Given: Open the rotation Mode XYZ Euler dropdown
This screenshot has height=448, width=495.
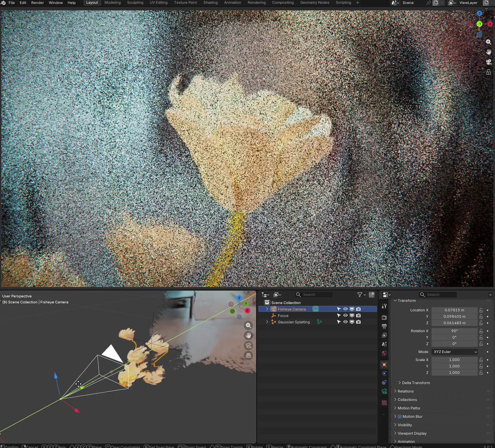Looking at the screenshot, I should (x=455, y=352).
